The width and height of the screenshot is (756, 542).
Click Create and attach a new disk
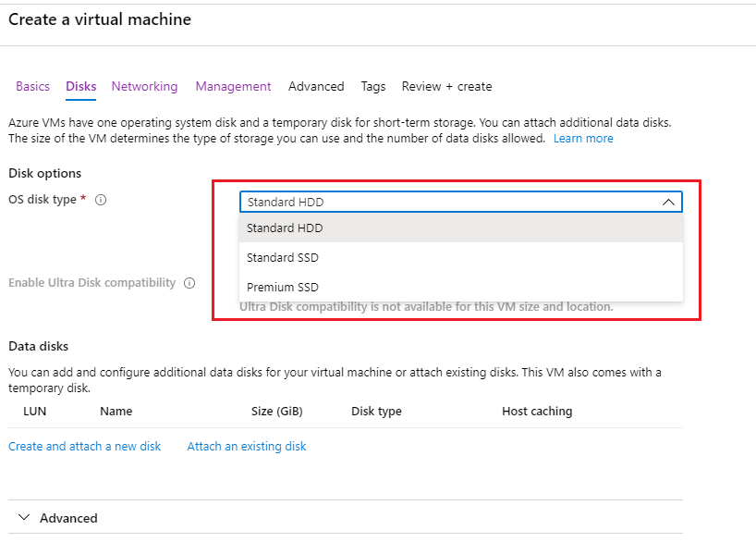pyautogui.click(x=85, y=446)
